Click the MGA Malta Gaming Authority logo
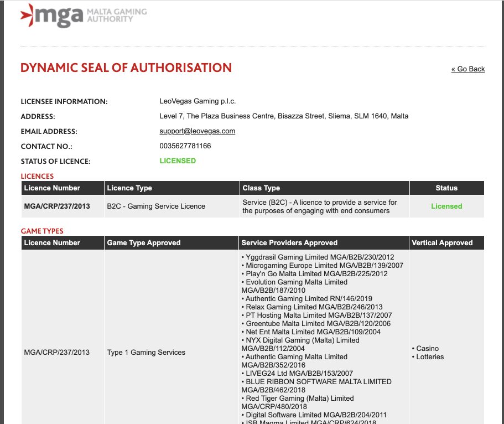 tap(84, 15)
